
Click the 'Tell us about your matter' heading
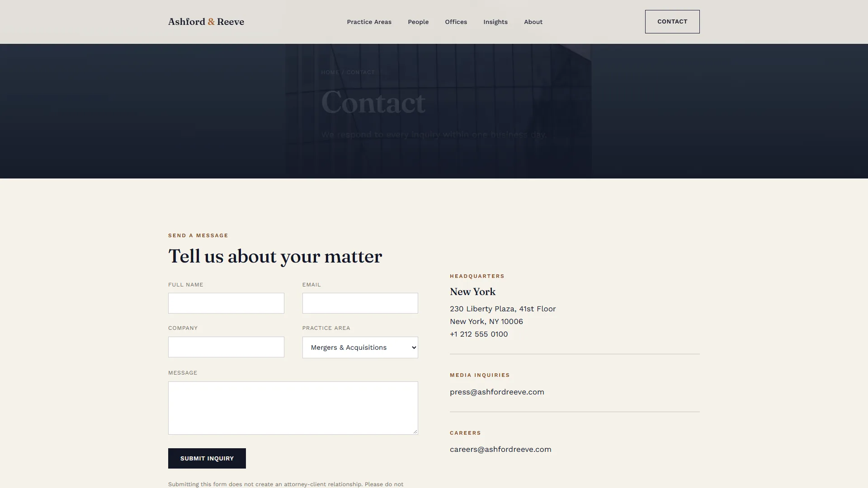pos(275,257)
